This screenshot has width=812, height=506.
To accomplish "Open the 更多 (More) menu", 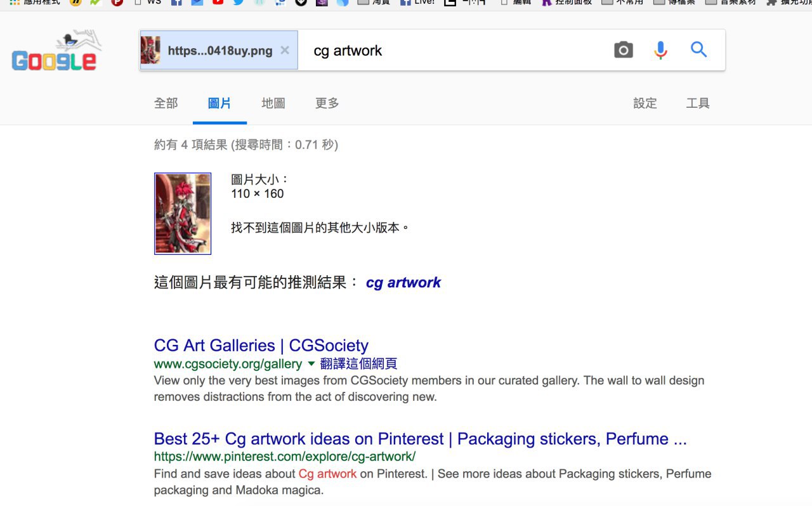I will click(x=327, y=103).
